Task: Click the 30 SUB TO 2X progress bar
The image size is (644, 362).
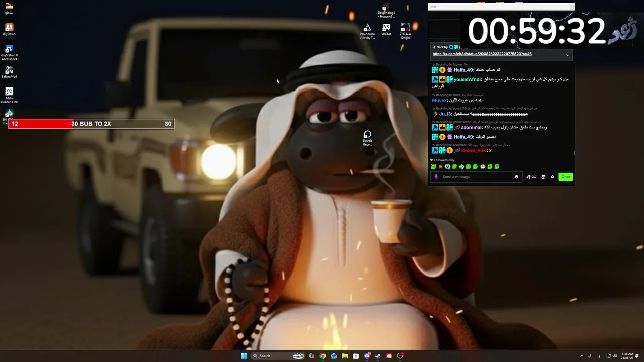Action: (x=91, y=124)
